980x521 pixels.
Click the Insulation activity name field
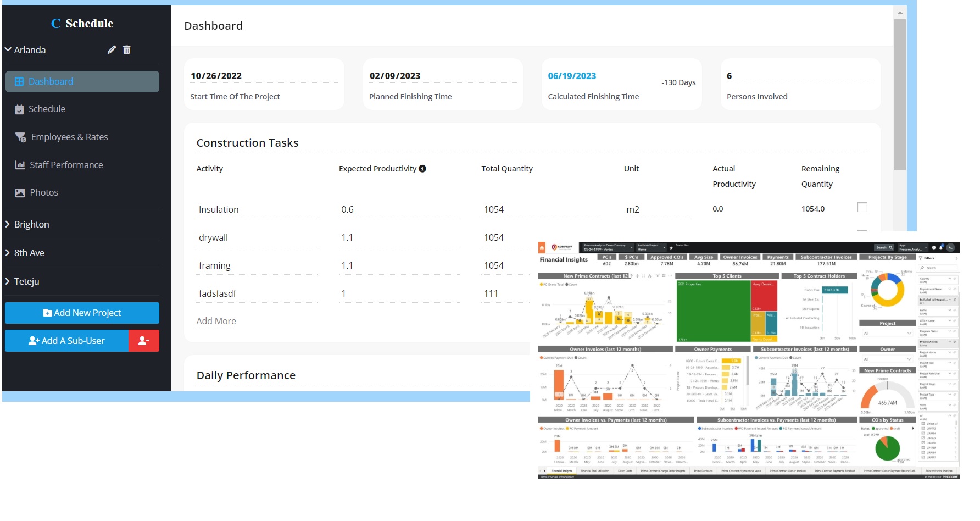257,209
